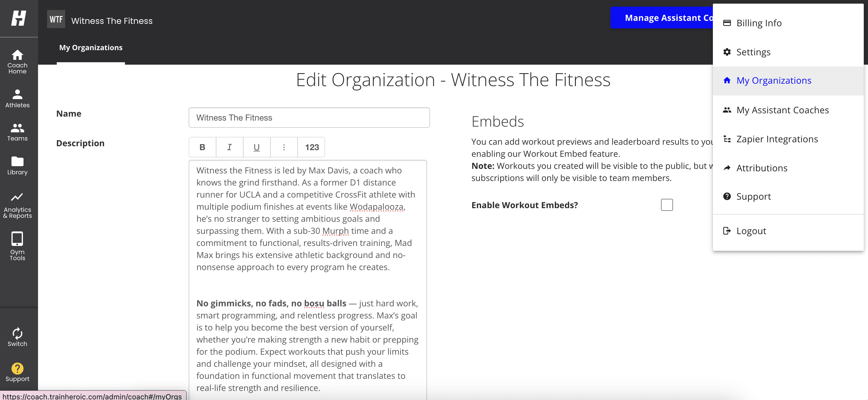Viewport: 868px width, 400px height.
Task: Open Analytics & Reports
Action: click(x=17, y=205)
